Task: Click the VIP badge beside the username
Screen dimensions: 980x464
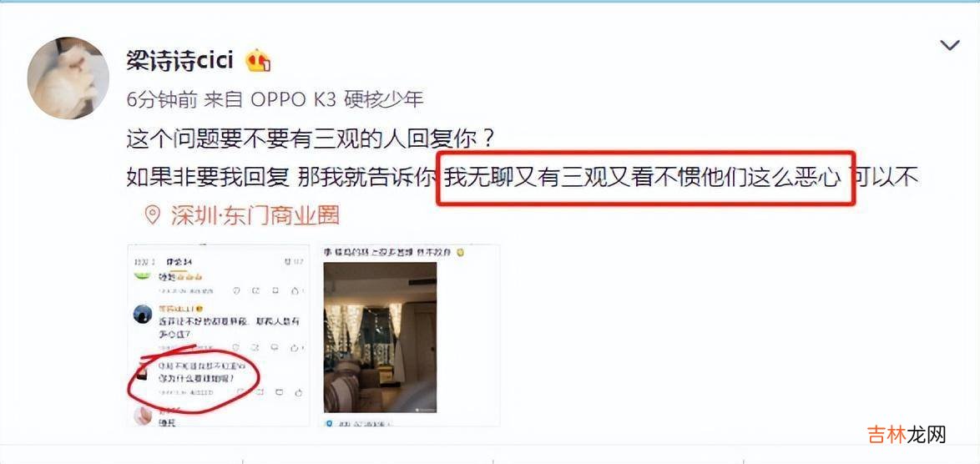Action: click(258, 61)
